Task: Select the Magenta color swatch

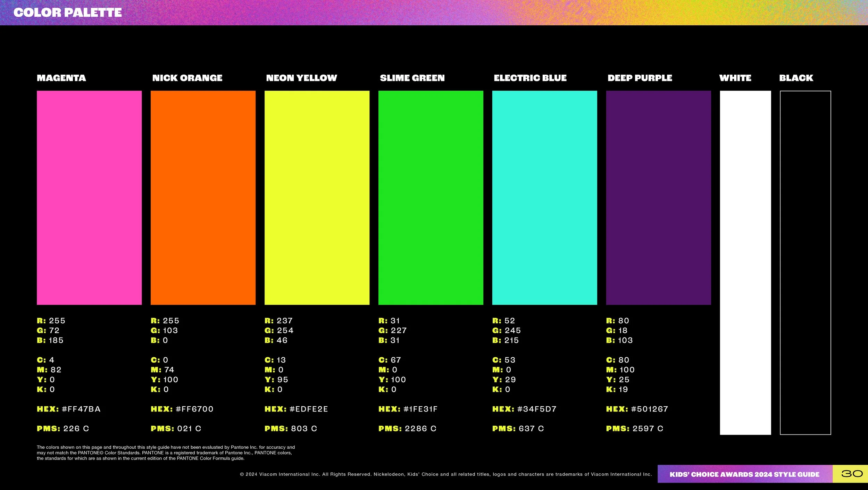Action: (x=89, y=198)
